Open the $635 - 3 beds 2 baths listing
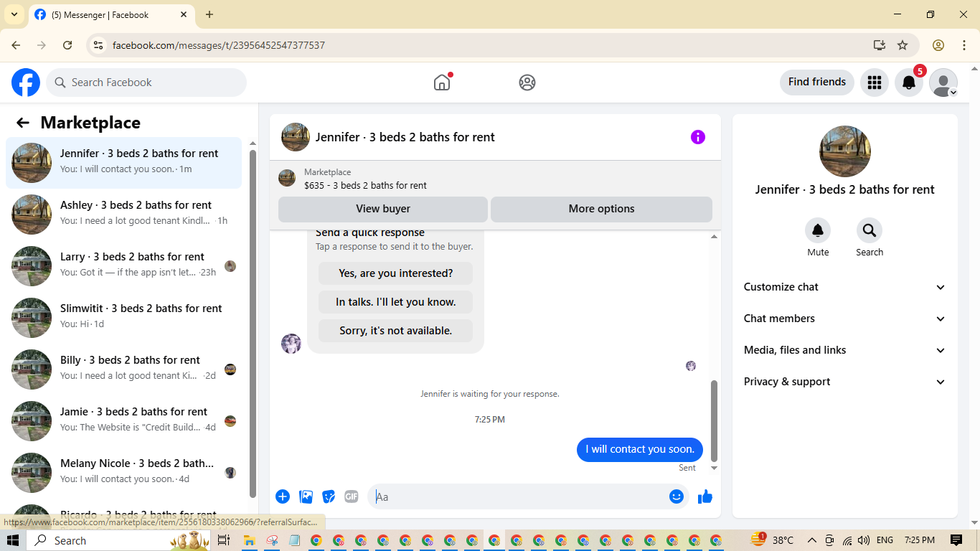The image size is (980, 551). click(365, 185)
